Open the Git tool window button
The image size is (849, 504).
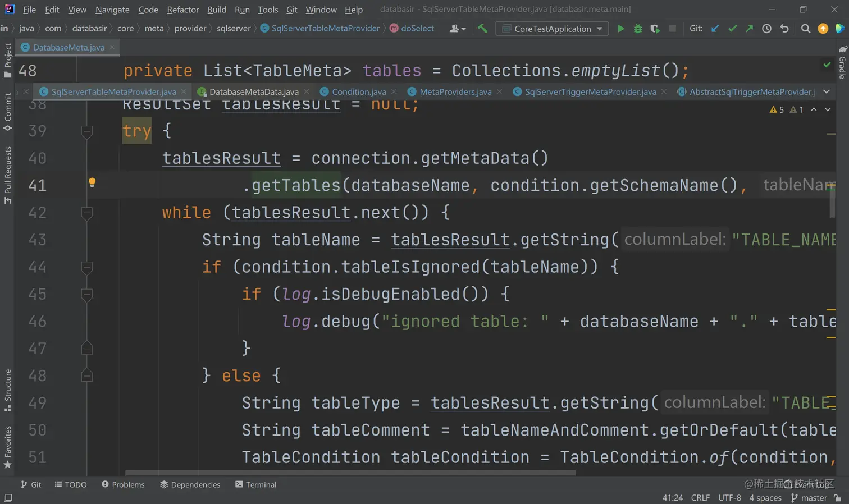tap(31, 484)
